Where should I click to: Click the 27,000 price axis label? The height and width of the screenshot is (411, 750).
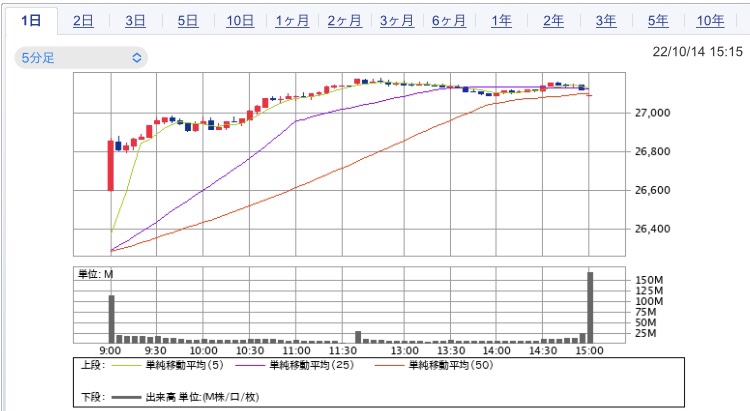click(x=652, y=113)
